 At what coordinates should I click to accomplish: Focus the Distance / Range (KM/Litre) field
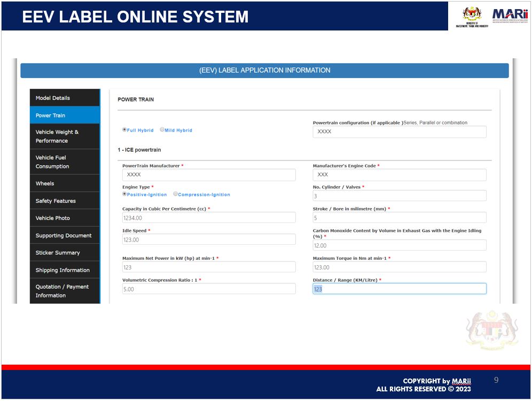tap(399, 289)
